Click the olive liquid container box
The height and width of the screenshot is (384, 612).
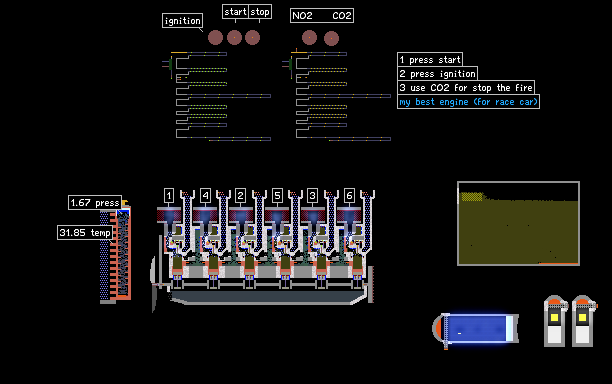[x=518, y=224]
